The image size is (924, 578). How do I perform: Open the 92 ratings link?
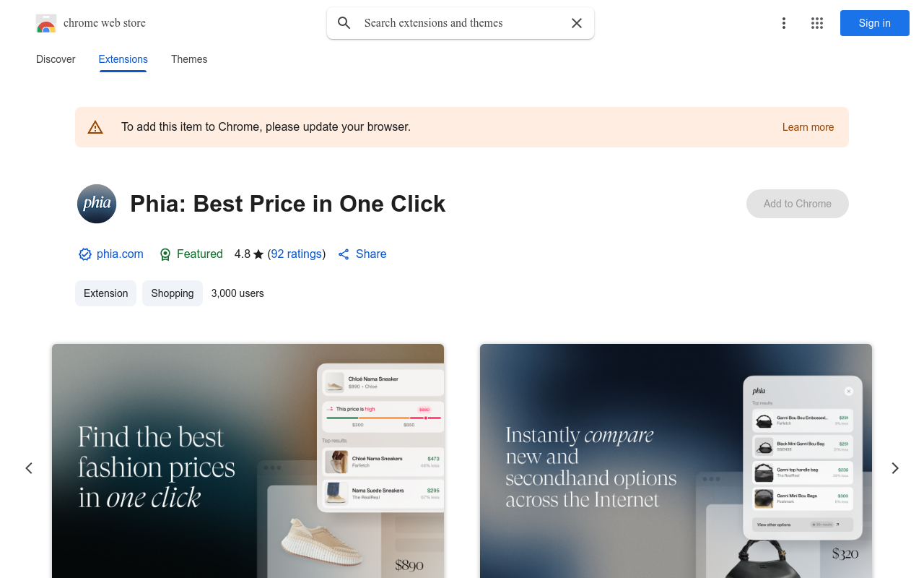297,254
